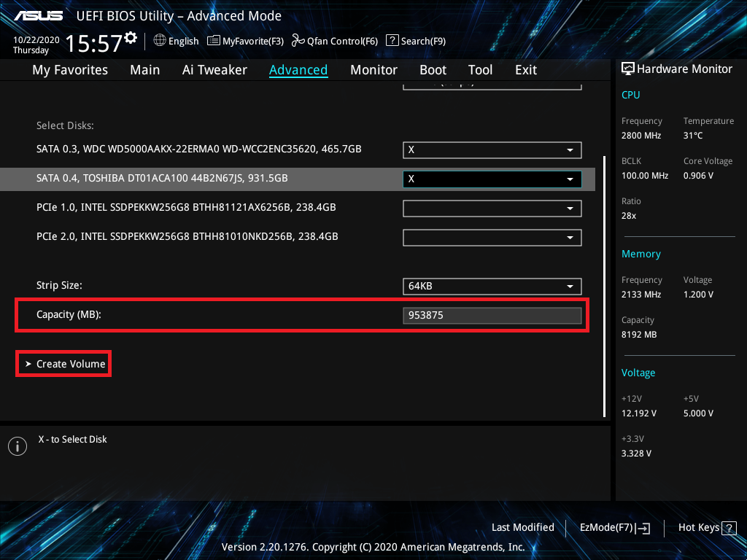Go to the Monitor tab
The width and height of the screenshot is (747, 560).
click(x=373, y=70)
